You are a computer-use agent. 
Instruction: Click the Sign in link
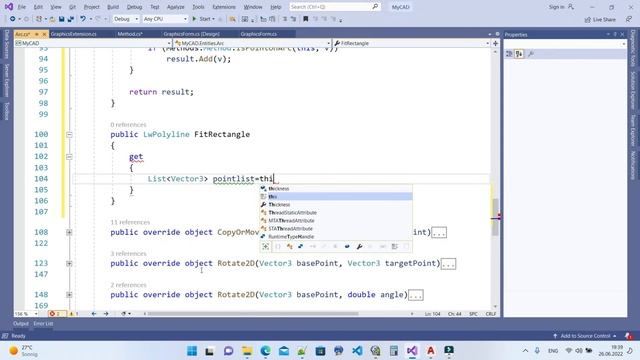(x=562, y=7)
